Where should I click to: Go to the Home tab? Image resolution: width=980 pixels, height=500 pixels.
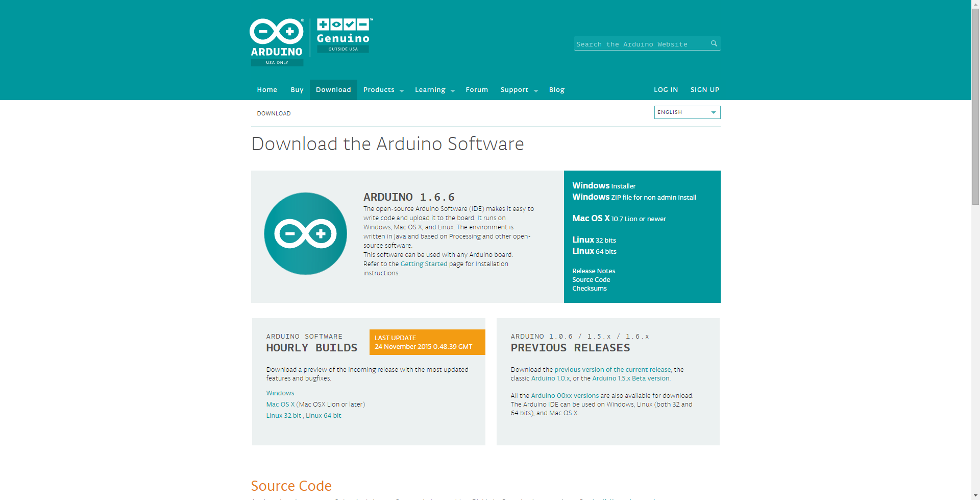[x=267, y=90]
